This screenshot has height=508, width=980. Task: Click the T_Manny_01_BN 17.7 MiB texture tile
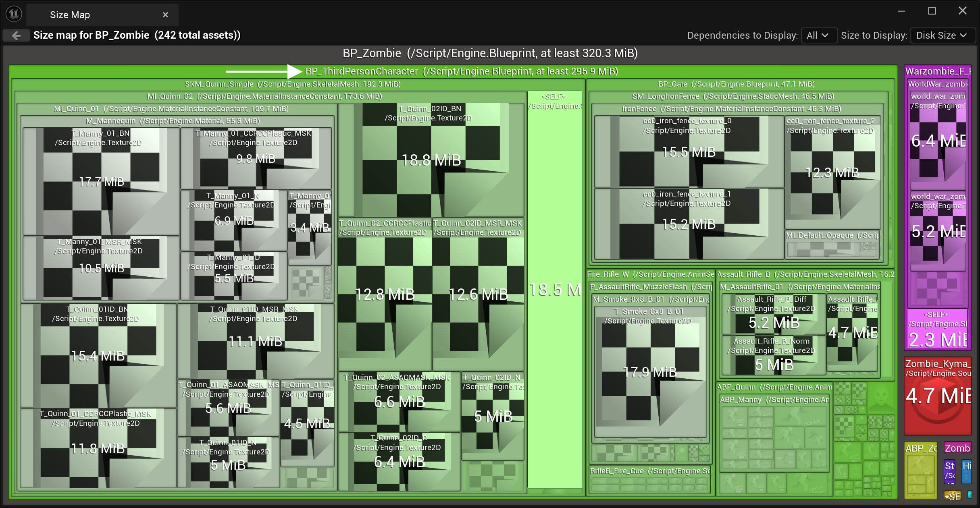pyautogui.click(x=101, y=181)
